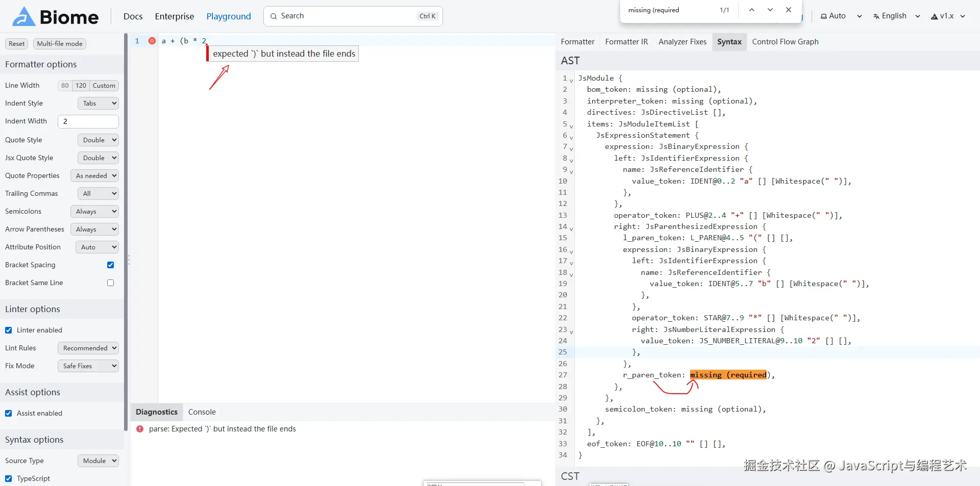Image resolution: width=980 pixels, height=486 pixels.
Task: Click the language translate icon
Action: click(x=876, y=16)
